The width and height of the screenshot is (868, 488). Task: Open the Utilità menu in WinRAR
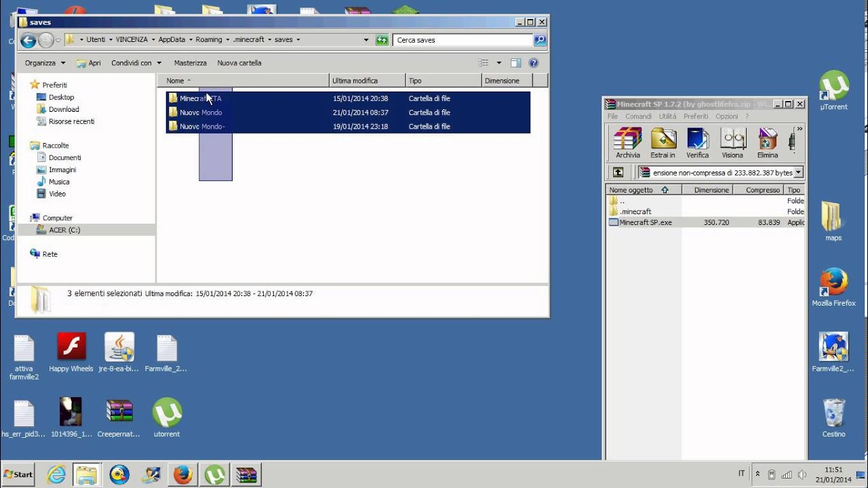click(x=667, y=117)
